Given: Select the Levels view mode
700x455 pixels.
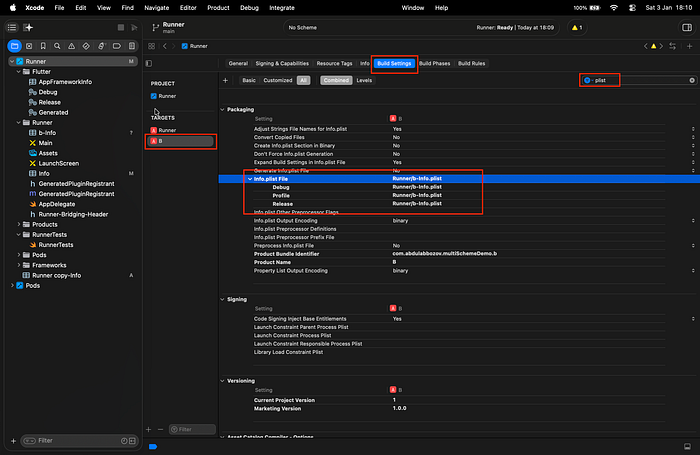Looking at the screenshot, I should 364,80.
